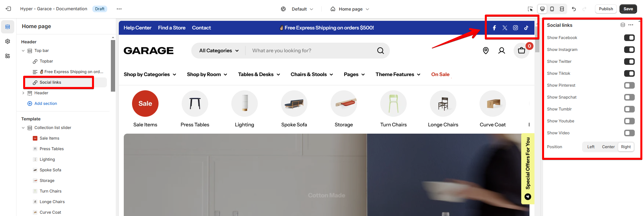Click the Facebook icon in top bar

click(494, 28)
